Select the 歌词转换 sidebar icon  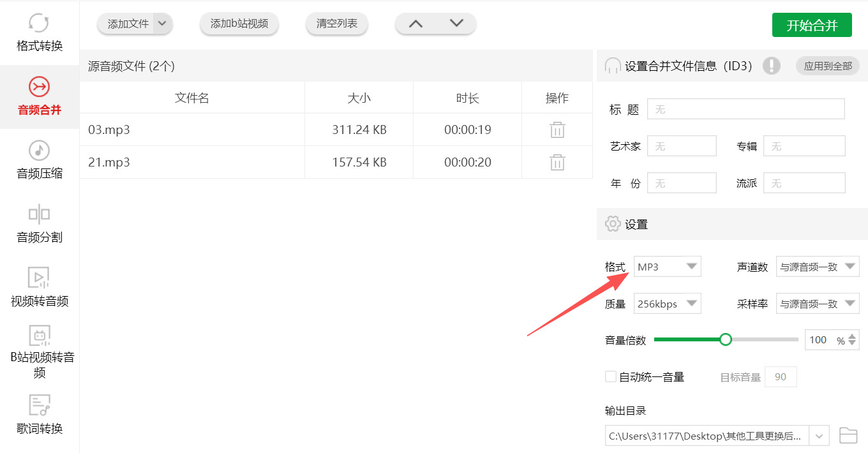[40, 415]
